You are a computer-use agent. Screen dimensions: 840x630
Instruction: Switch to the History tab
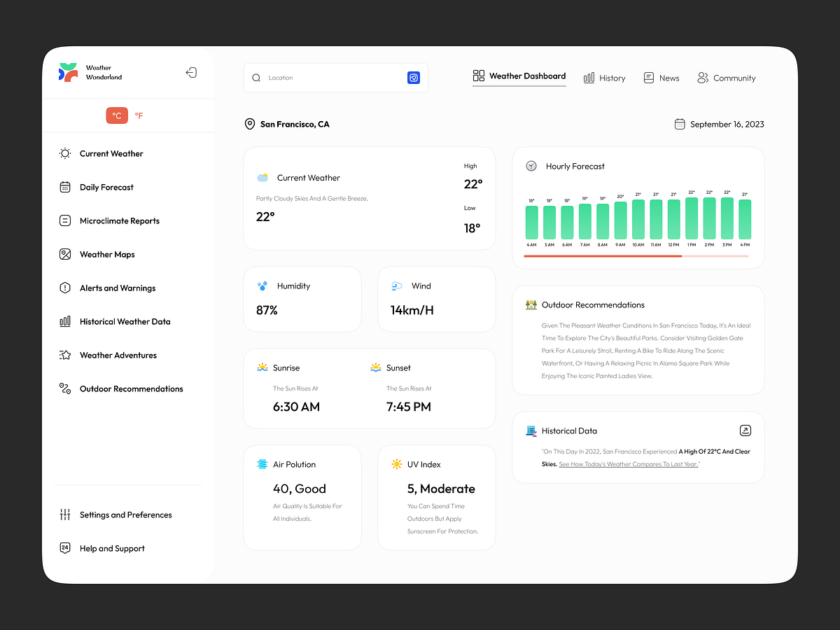[604, 78]
